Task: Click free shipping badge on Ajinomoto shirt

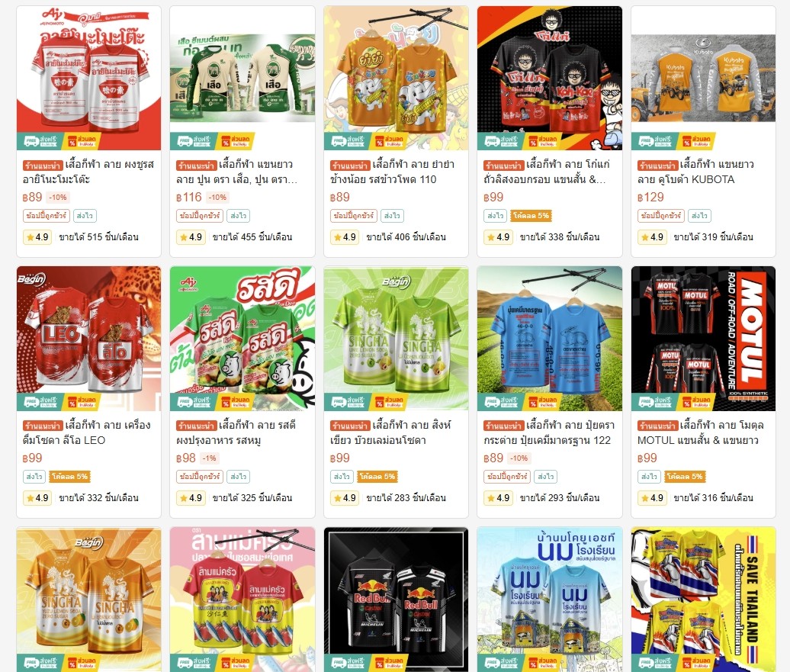Action: coord(41,140)
